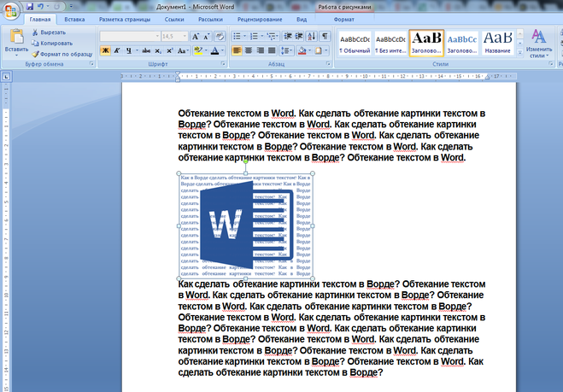Image resolution: width=563 pixels, height=392 pixels.
Task: Switch to Ссылки ribbon tab
Action: pyautogui.click(x=174, y=20)
